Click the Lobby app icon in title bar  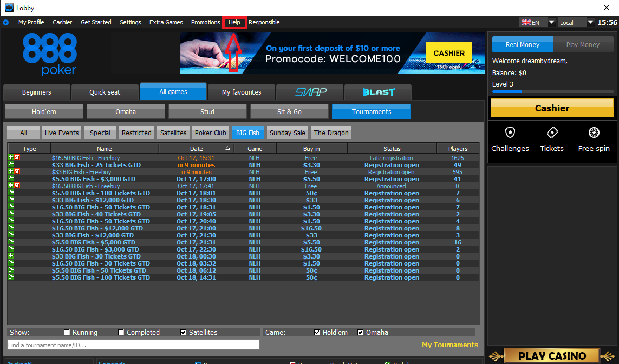coord(9,8)
